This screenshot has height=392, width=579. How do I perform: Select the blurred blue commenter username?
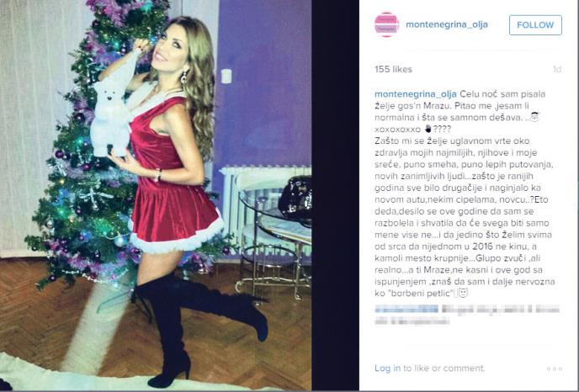(x=406, y=309)
